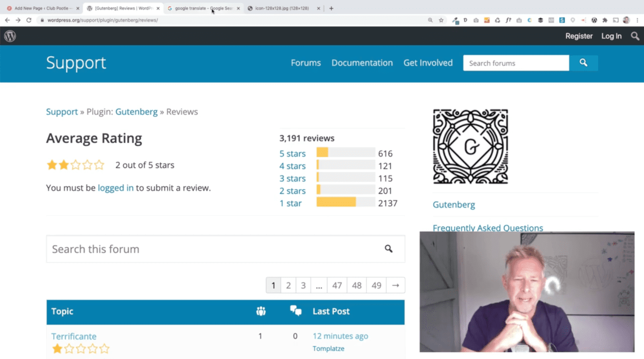
Task: Click the Gutenberg link under the logo
Action: click(x=454, y=204)
